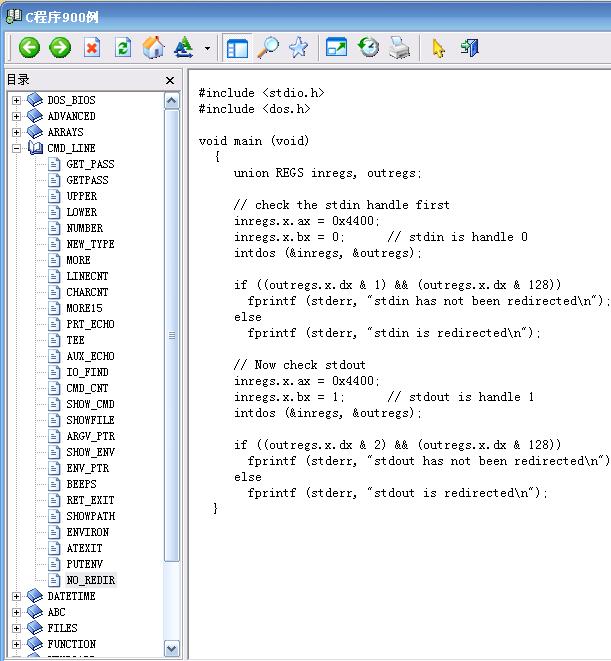Open the home page icon
Screen dimensions: 611x661
153,48
